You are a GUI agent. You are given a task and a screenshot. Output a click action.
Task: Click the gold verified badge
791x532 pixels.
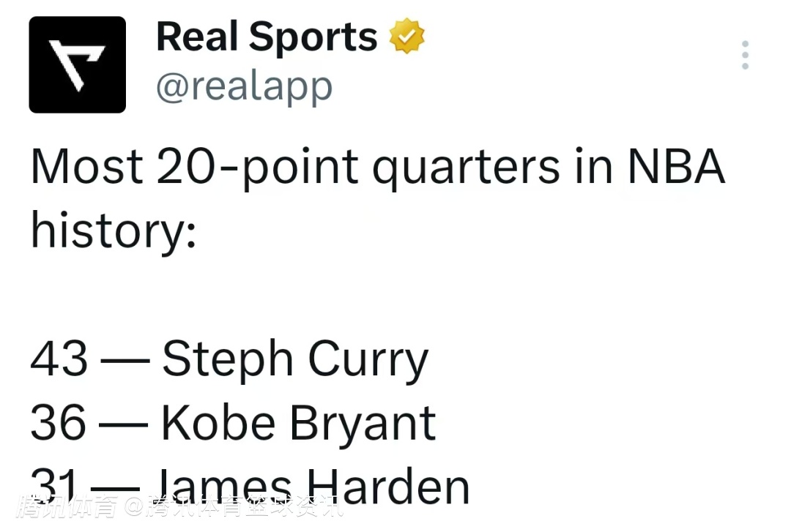tap(406, 37)
